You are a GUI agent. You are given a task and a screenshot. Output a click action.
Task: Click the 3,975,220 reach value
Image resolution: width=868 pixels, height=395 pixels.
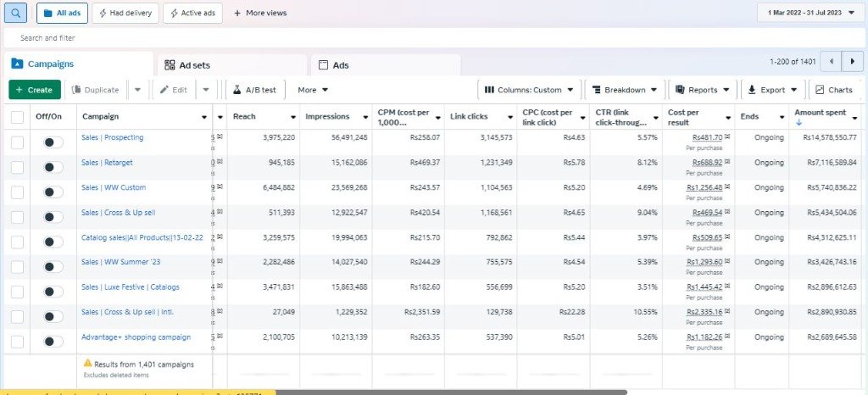278,137
